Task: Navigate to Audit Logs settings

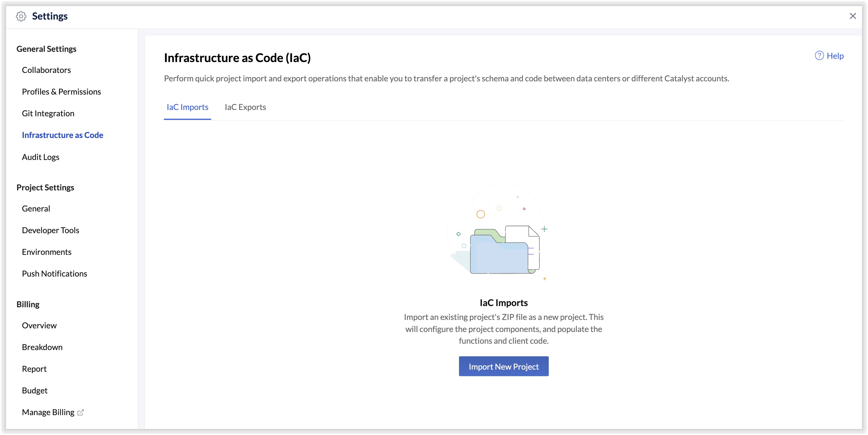Action: (x=40, y=156)
